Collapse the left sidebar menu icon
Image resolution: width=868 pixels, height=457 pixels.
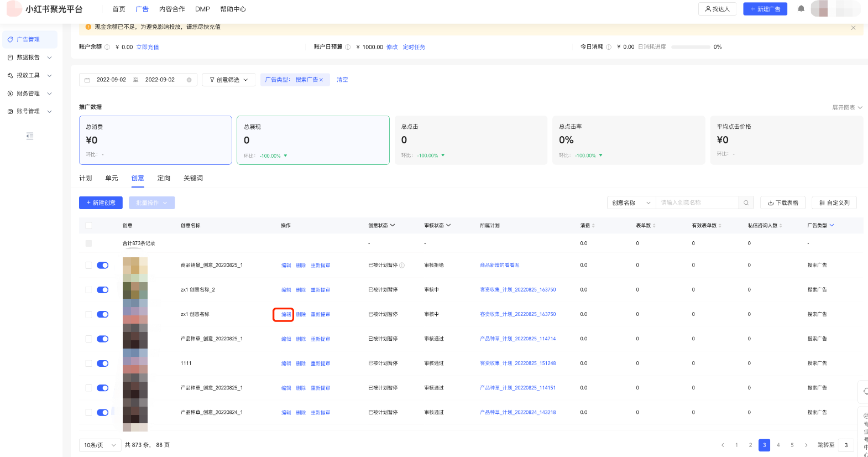click(30, 136)
